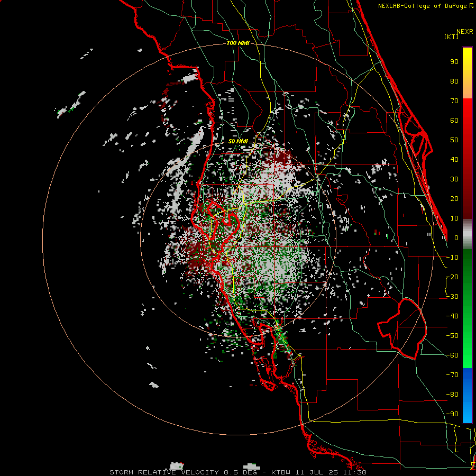Click the 90 value on the velocity scale

pos(454,62)
